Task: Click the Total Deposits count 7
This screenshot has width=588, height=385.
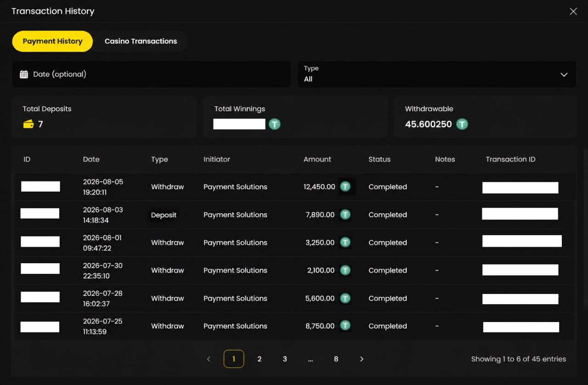Action: [x=40, y=124]
